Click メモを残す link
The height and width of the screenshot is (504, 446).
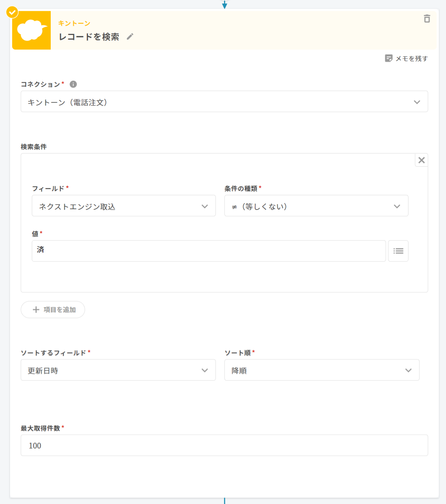(x=412, y=58)
